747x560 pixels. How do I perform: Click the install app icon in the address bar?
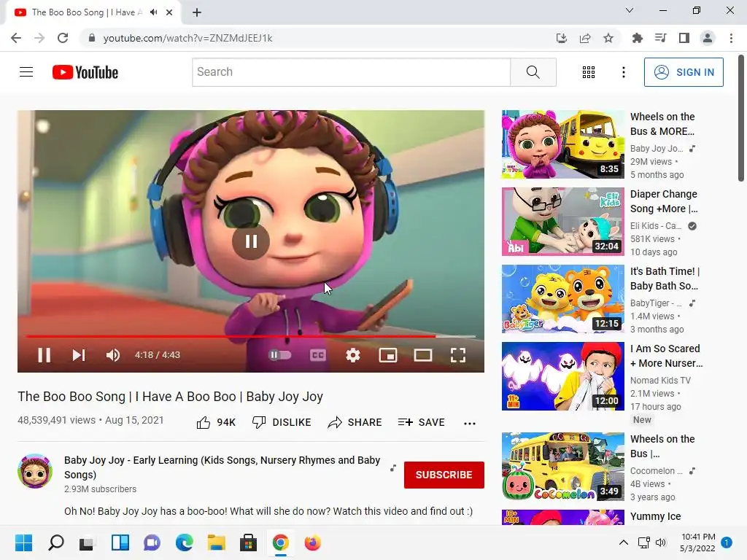point(562,38)
